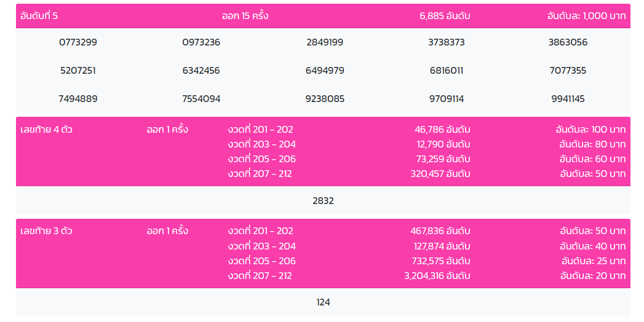Click the number 3863056

[568, 42]
